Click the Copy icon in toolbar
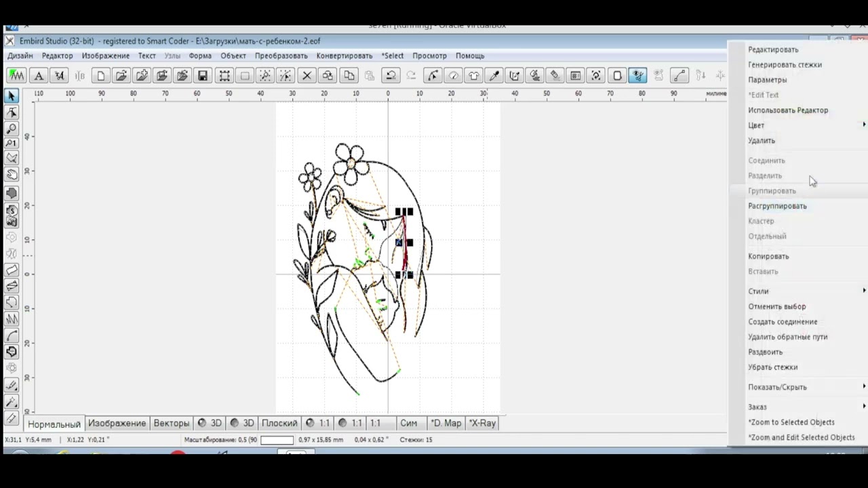 (x=349, y=75)
